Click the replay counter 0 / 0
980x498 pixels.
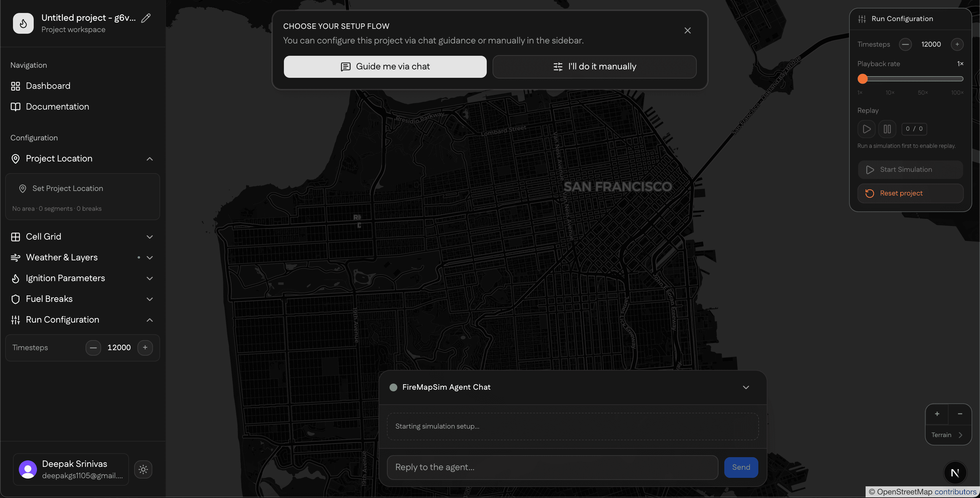pos(914,129)
